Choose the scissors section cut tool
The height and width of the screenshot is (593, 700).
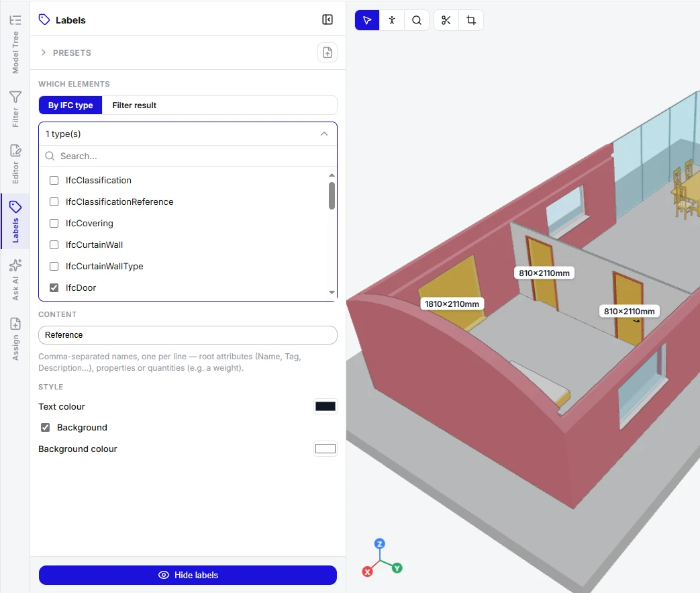446,20
